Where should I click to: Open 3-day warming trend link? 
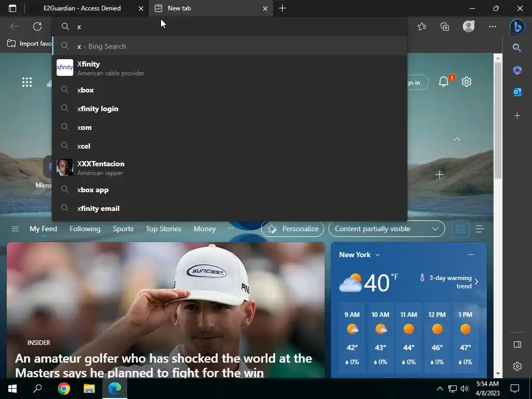click(449, 282)
